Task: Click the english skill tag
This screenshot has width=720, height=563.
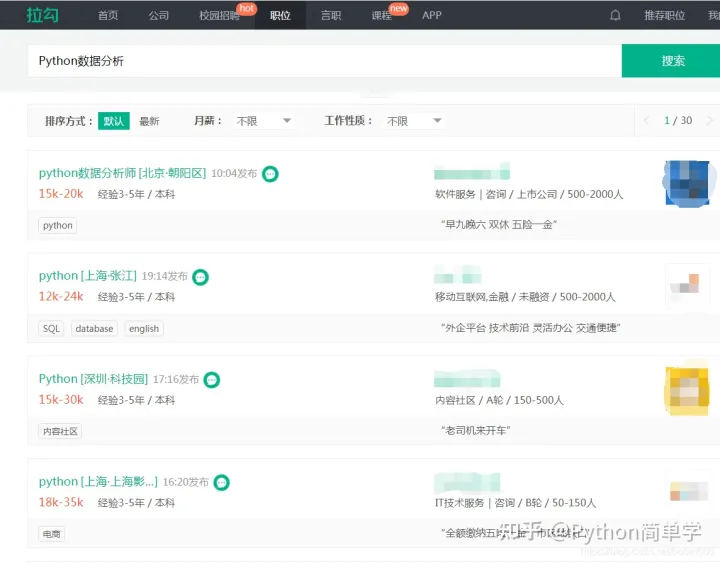Action: click(x=144, y=329)
